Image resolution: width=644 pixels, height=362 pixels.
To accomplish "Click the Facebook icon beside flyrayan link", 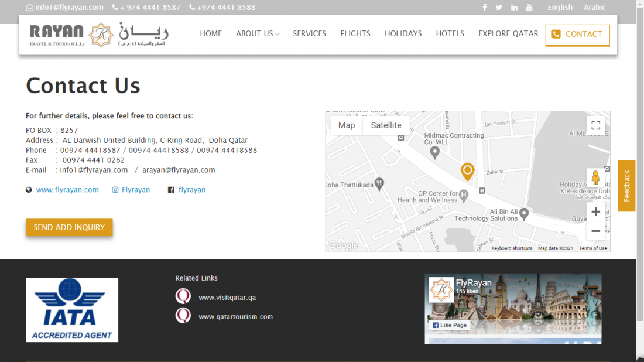I will tap(171, 190).
